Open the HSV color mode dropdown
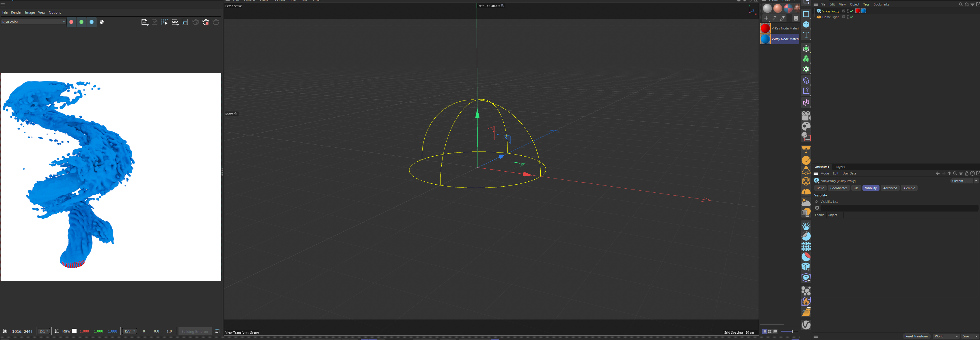The image size is (980, 340). (129, 331)
